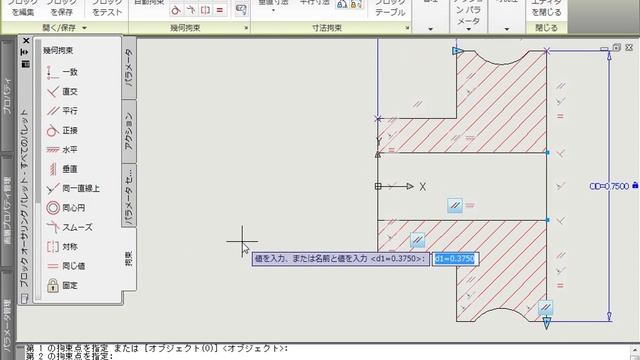This screenshot has height=360, width=640.
Task: Select the 同一直線上 collinear constraint tool
Action: tap(73, 188)
